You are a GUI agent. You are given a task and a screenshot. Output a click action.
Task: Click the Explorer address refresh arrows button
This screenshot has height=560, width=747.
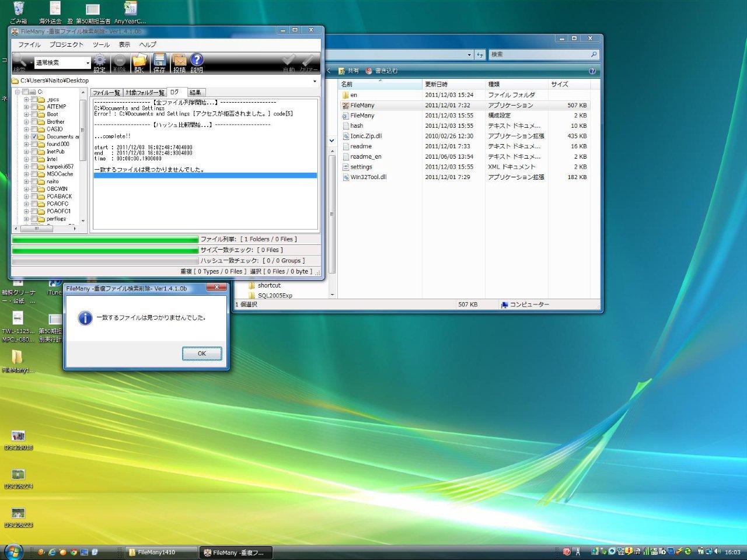pyautogui.click(x=480, y=54)
